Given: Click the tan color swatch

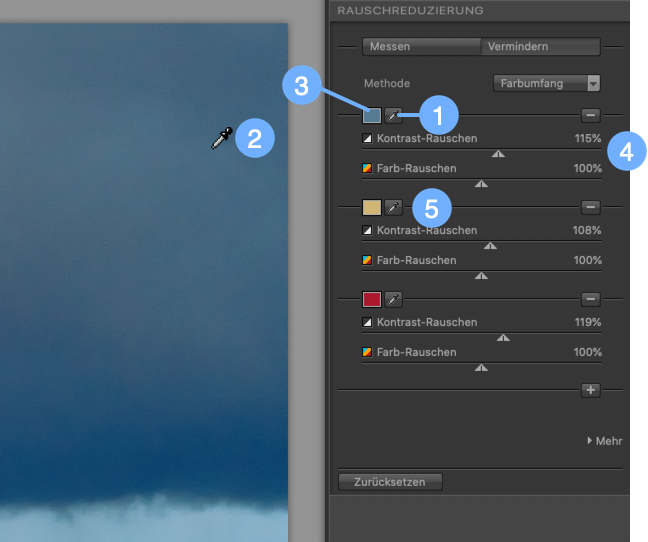Looking at the screenshot, I should coord(372,207).
